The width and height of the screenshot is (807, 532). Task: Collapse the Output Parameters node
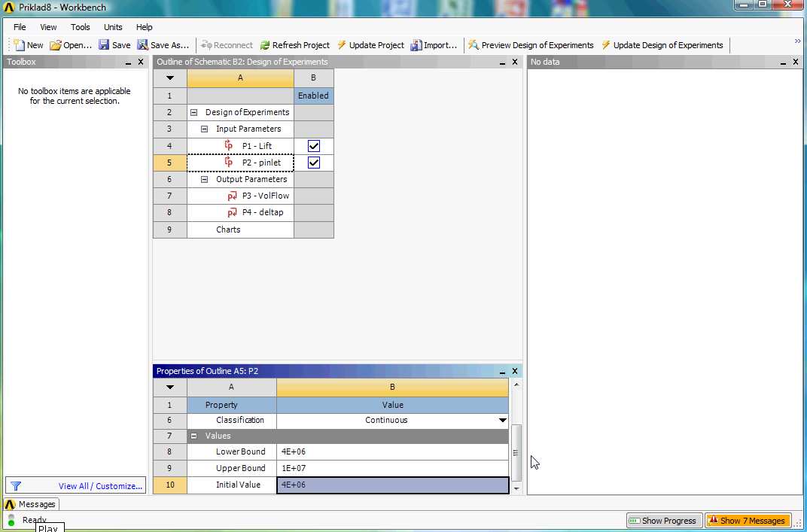click(204, 179)
